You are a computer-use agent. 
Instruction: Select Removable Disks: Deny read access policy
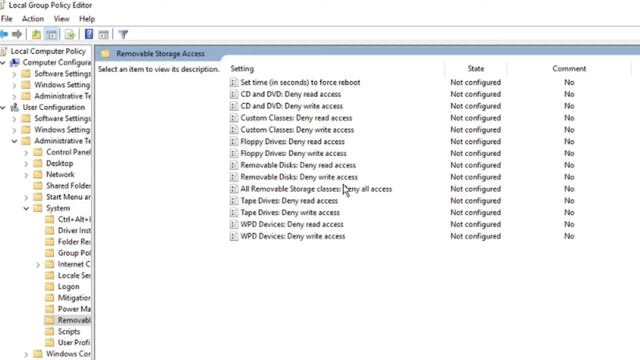298,165
